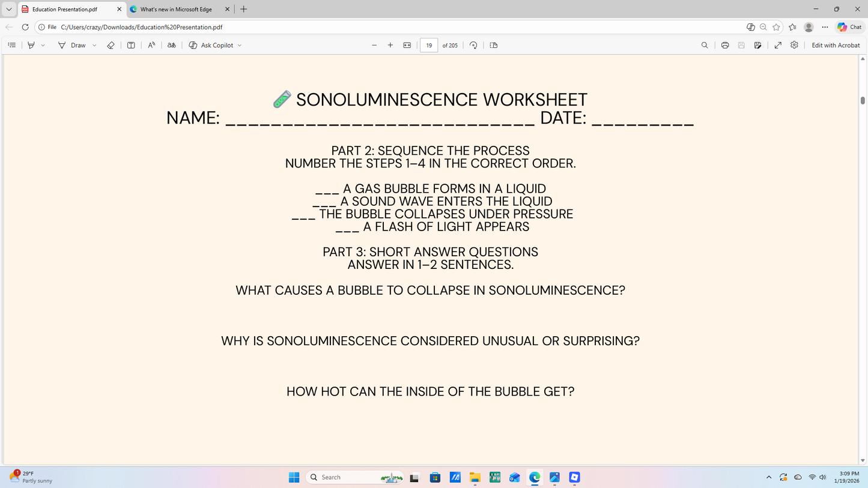Open the Copilot Chat sidebar
This screenshot has height=488, width=868.
click(850, 27)
